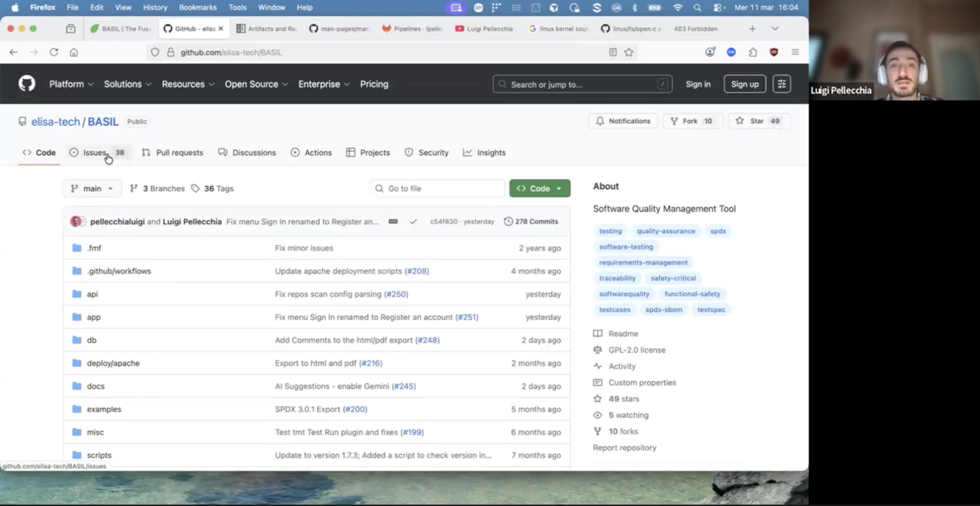
Task: Reload the page with the refresh icon
Action: click(x=54, y=52)
